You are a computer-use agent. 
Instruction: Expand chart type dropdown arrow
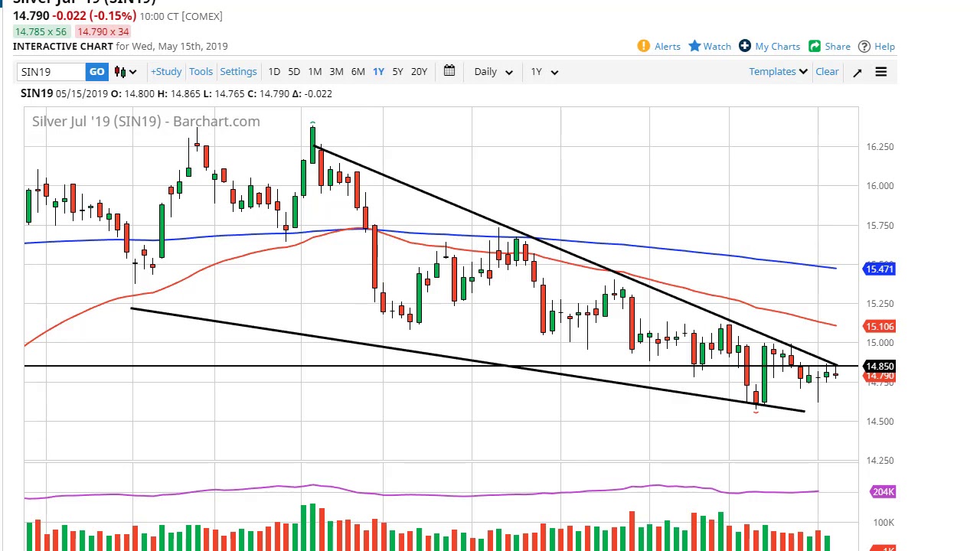point(132,72)
